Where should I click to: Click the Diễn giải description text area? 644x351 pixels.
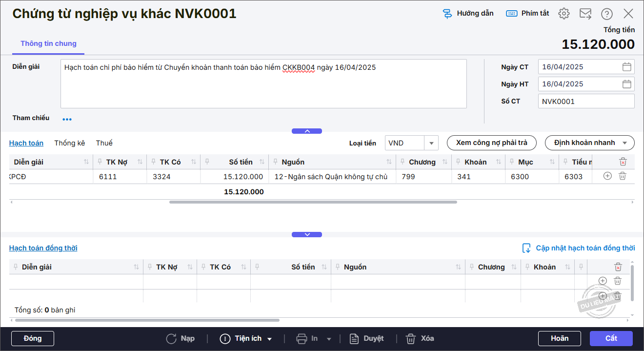click(263, 83)
